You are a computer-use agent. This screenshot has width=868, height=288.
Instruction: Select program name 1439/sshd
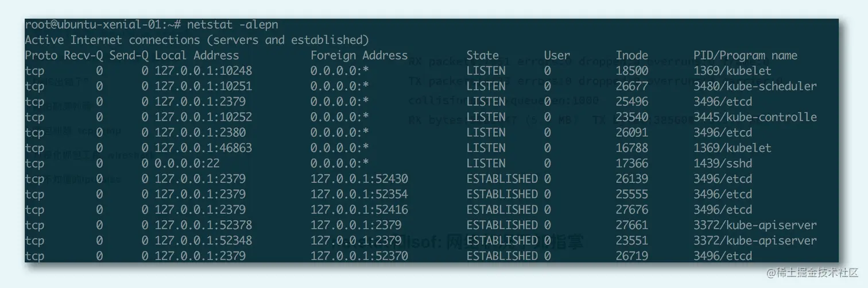(723, 164)
